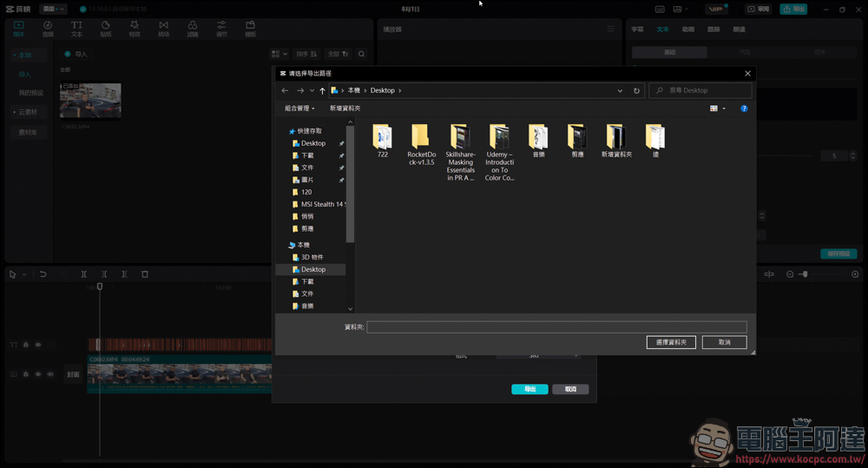
Task: Open file dialog help icon
Action: point(744,109)
